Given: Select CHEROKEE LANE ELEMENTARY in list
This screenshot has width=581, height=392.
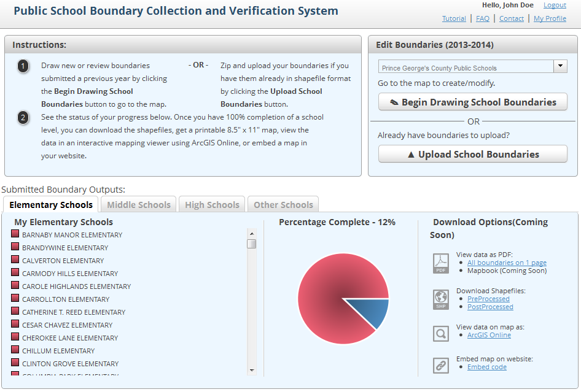Looking at the screenshot, I should click(x=69, y=339).
